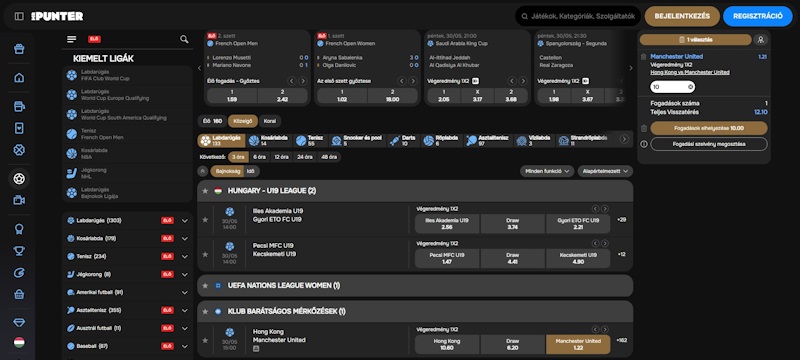Open the Alapértelmezett dropdown
Viewport: 800px width, 360px height.
point(605,171)
